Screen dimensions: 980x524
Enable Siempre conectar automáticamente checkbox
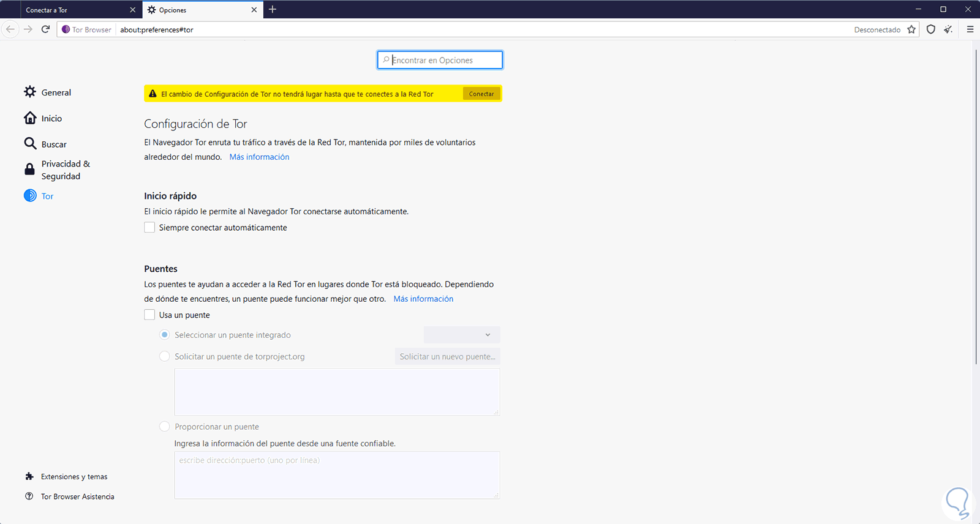coord(149,227)
